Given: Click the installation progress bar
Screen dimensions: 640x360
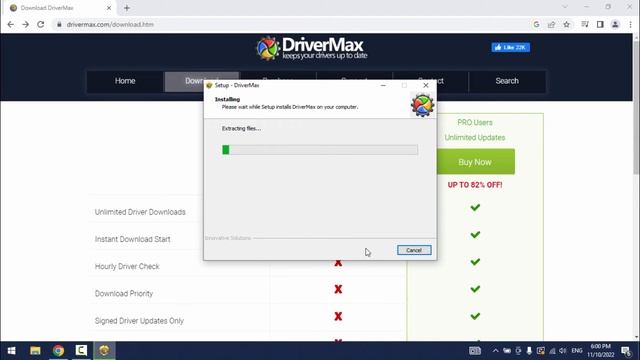Looking at the screenshot, I should (x=320, y=150).
